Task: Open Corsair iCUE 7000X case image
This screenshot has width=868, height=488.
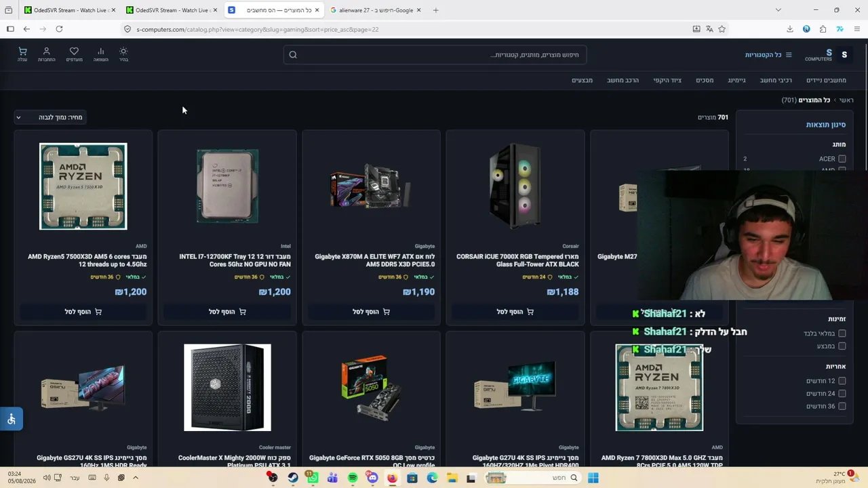Action: 515,186
